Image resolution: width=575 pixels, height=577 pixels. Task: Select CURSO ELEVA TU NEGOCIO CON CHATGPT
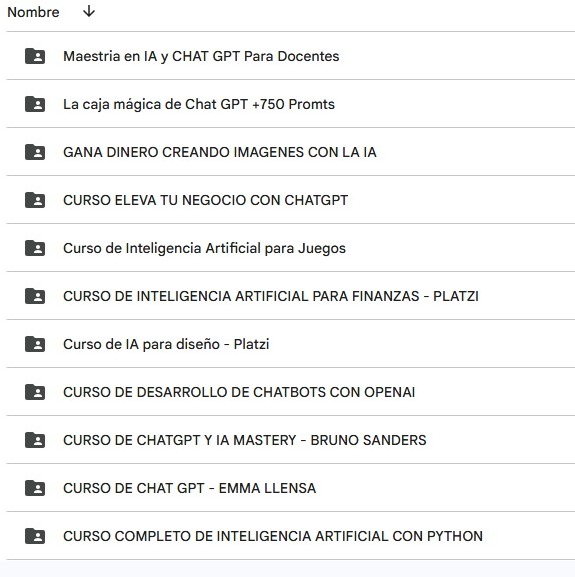(x=291, y=200)
